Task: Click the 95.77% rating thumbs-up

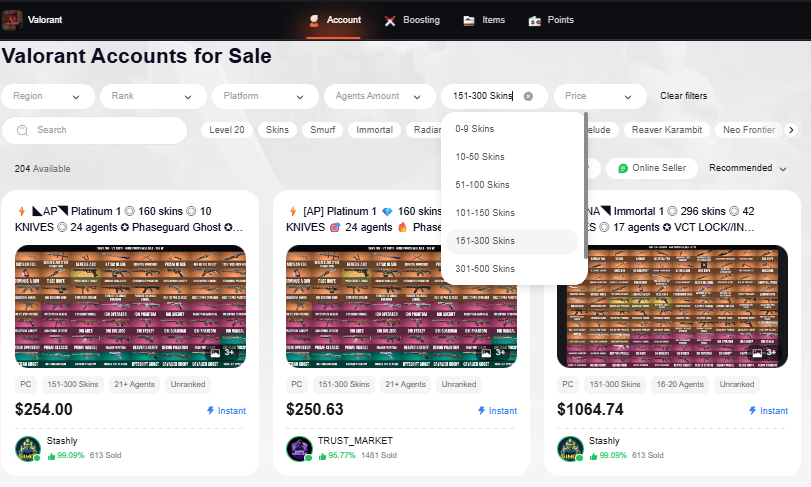Action: pyautogui.click(x=323, y=456)
